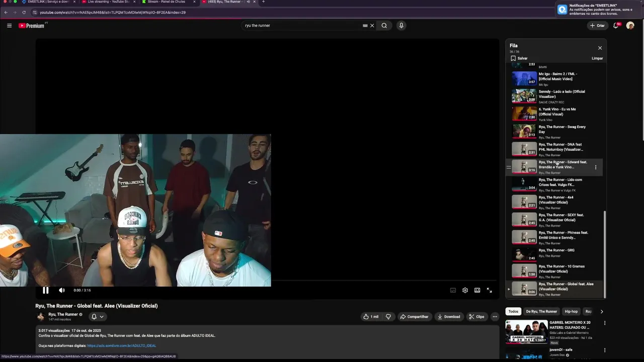Open notification bell dropdown beside channel name
Screen dimensions: 644x362
click(x=97, y=317)
